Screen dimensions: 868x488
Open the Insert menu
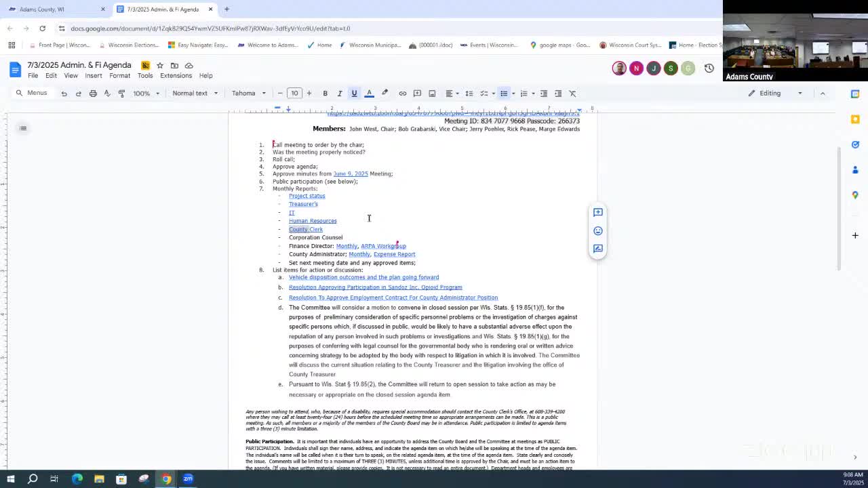click(93, 76)
